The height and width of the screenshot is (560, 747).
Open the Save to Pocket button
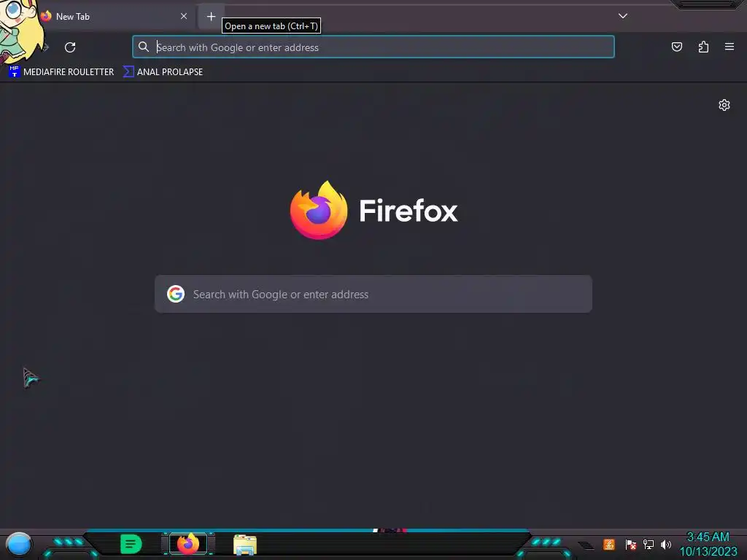pyautogui.click(x=677, y=47)
